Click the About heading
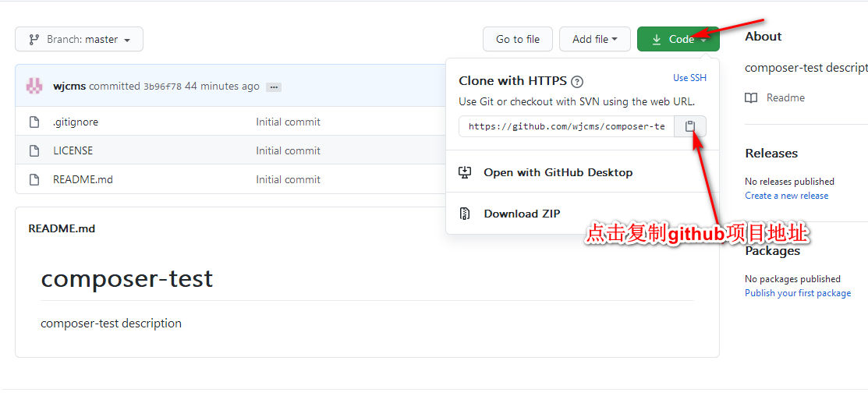This screenshot has width=868, height=396. pyautogui.click(x=763, y=37)
